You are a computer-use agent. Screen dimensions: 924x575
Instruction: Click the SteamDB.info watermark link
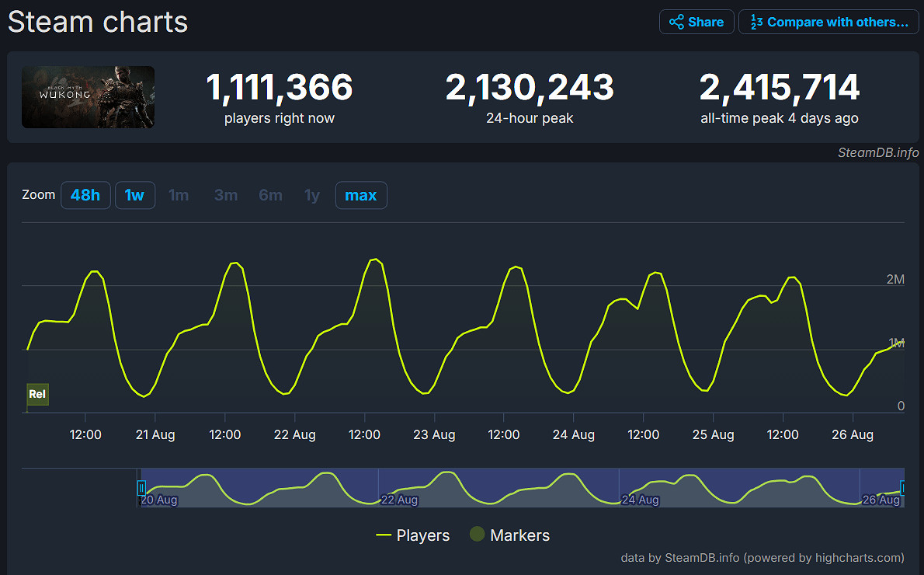877,153
